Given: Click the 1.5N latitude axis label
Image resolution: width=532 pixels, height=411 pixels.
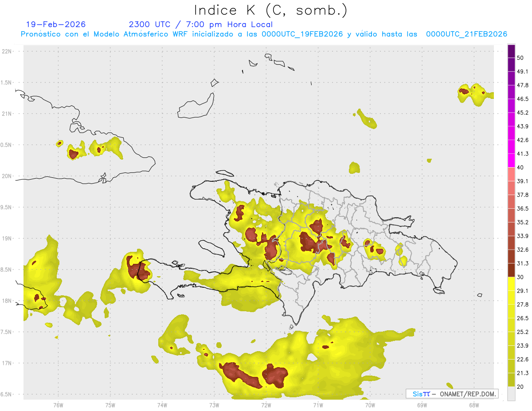Looking at the screenshot, I should point(7,82).
